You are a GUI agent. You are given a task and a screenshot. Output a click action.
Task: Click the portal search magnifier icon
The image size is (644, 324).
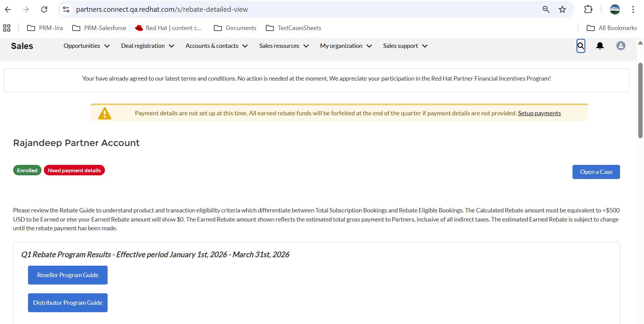[581, 46]
